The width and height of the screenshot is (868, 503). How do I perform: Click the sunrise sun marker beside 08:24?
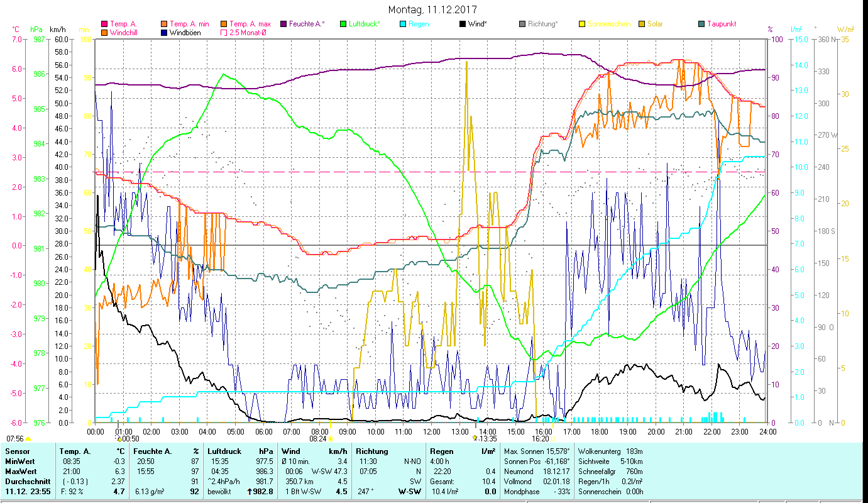(x=331, y=439)
